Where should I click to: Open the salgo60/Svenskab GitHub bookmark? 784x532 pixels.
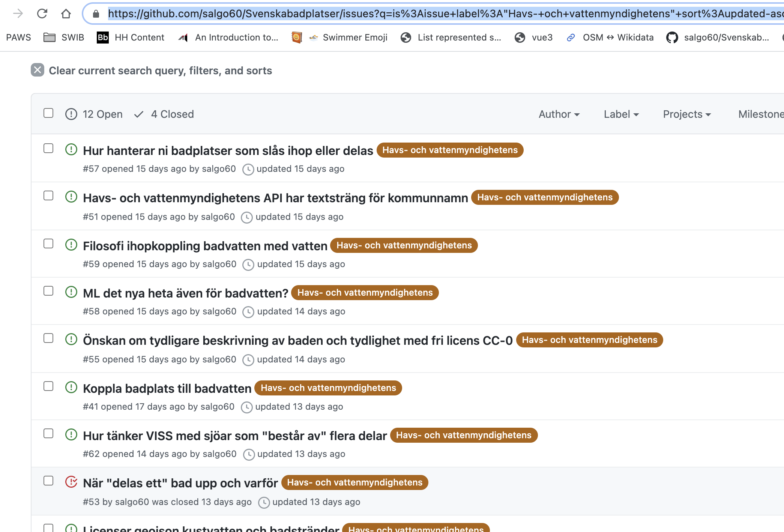(718, 38)
